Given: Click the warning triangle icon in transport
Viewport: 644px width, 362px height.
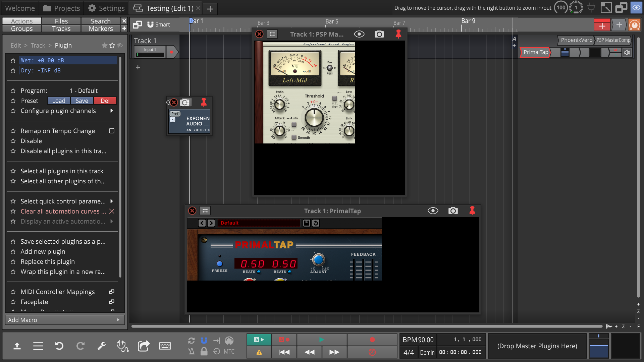Looking at the screenshot, I should click(259, 352).
